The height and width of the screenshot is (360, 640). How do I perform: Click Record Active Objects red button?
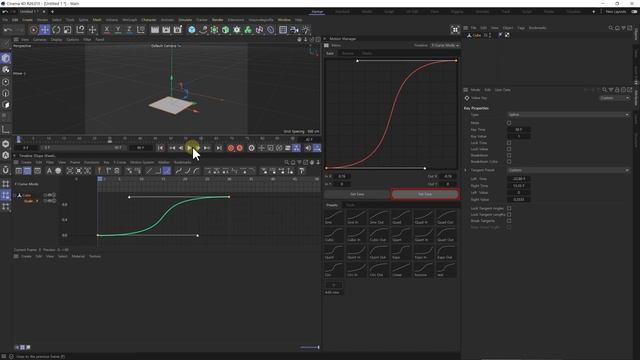coord(231,148)
